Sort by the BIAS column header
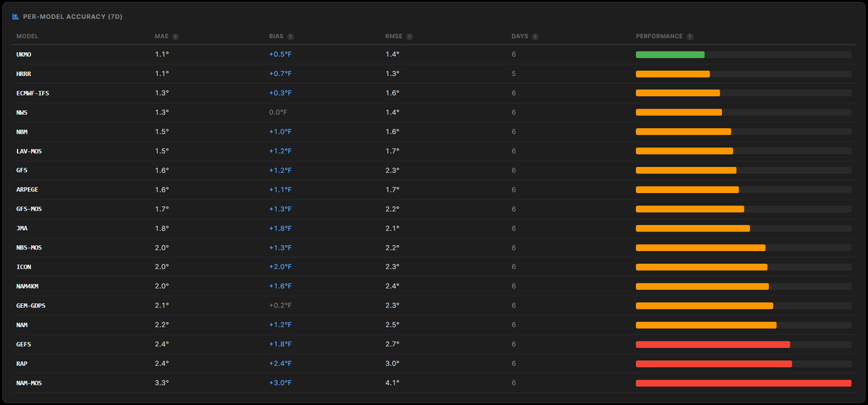Viewport: 868px width, 405px height. point(276,36)
